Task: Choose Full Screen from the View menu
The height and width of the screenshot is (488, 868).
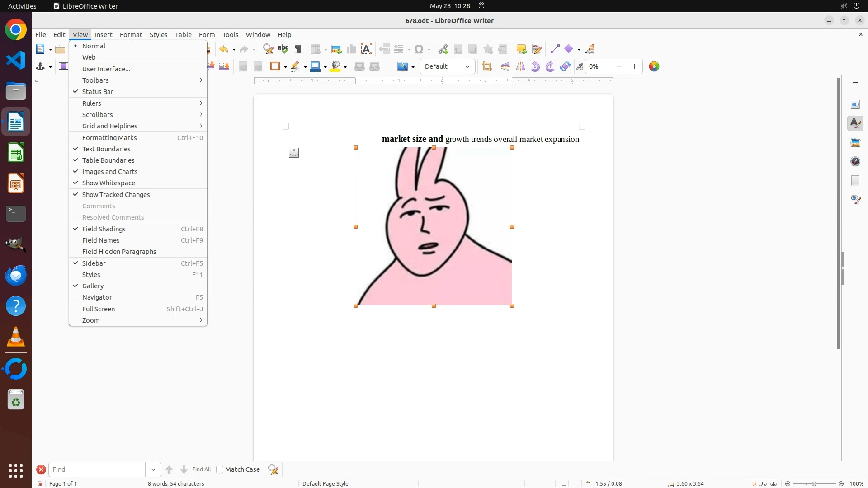Action: [99, 309]
